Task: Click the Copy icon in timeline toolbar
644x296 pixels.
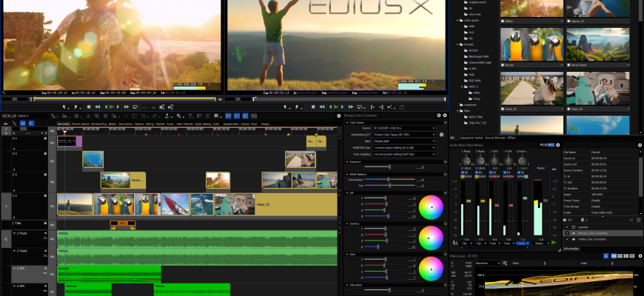Action: coord(97,116)
